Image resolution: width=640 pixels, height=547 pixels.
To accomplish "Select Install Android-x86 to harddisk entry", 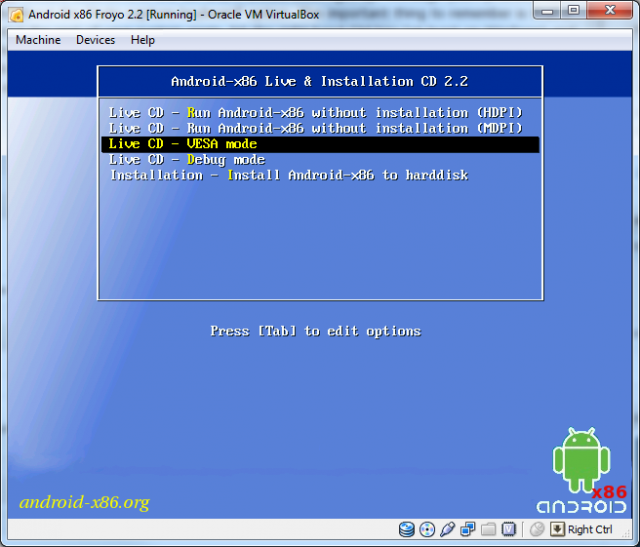I will (320, 176).
